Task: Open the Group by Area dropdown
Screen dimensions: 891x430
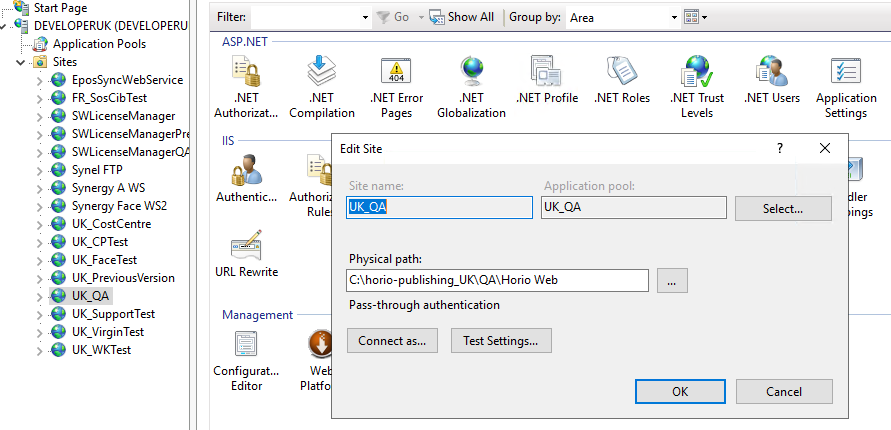Action: coord(623,18)
